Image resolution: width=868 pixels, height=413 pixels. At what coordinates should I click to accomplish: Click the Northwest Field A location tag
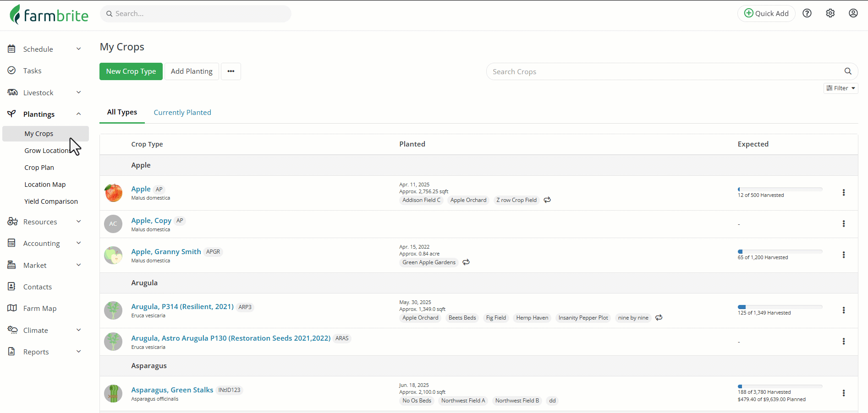pyautogui.click(x=463, y=401)
